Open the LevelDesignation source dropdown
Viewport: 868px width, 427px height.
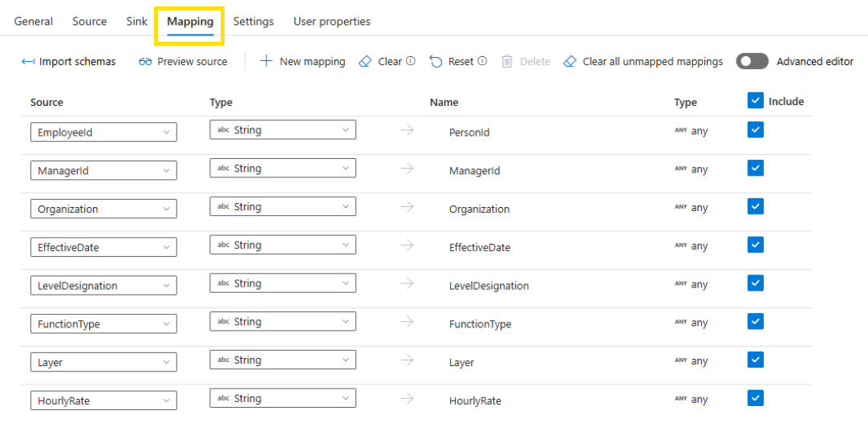[103, 286]
